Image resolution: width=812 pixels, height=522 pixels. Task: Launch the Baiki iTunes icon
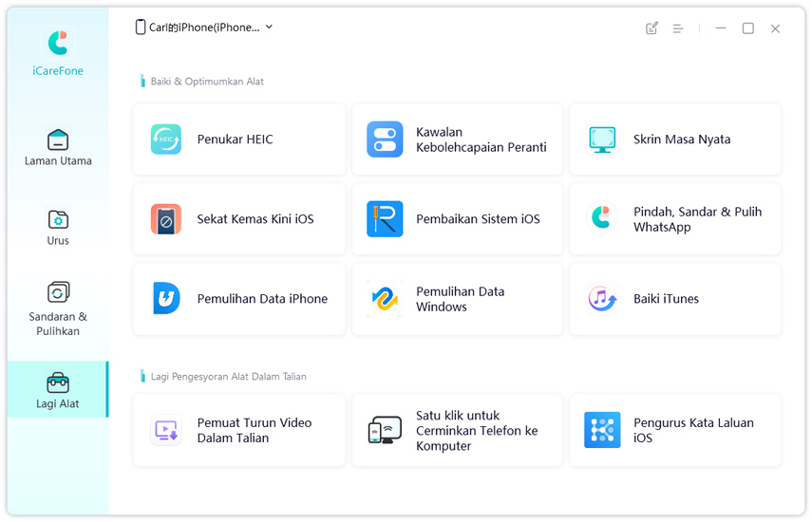[x=602, y=299]
